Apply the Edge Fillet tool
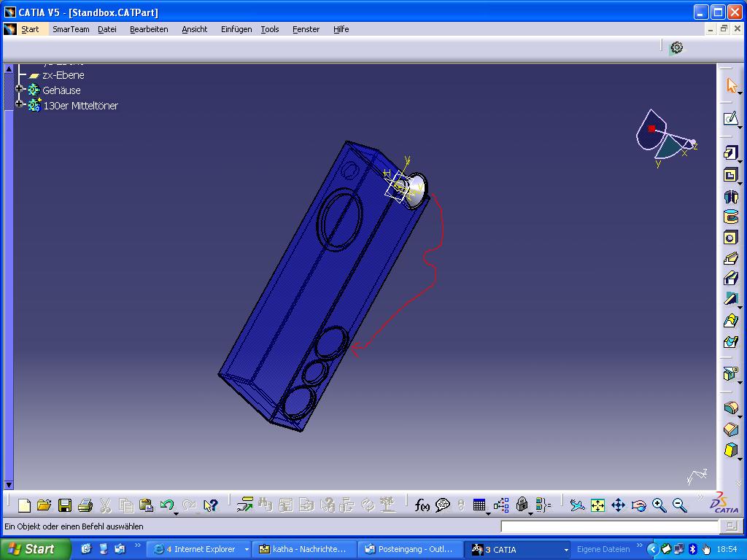 click(x=731, y=407)
